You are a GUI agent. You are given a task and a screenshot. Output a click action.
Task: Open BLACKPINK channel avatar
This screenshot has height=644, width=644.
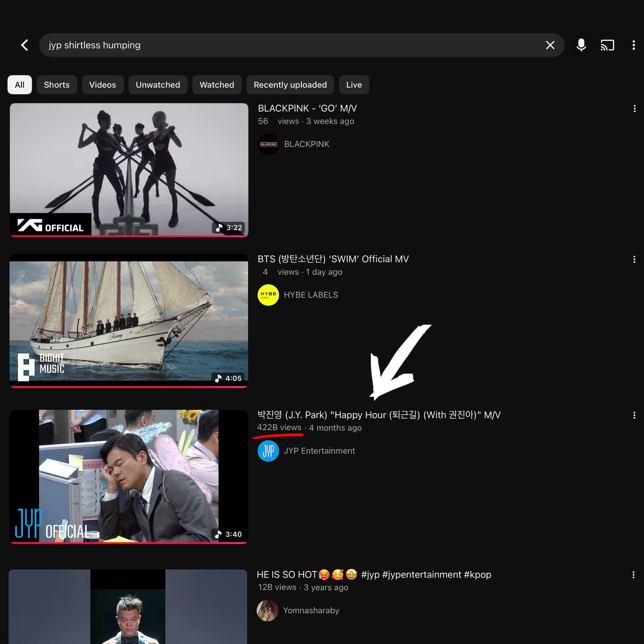[268, 144]
